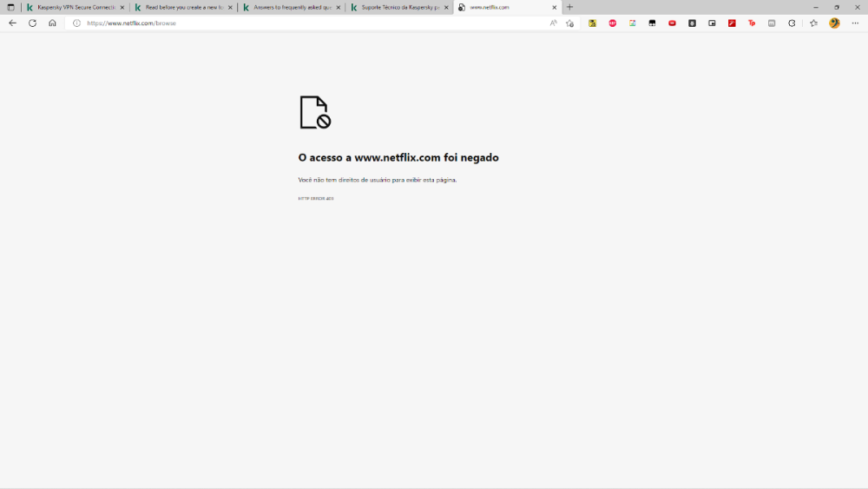868x489 pixels.
Task: Open Settings and more menu
Action: click(x=855, y=23)
